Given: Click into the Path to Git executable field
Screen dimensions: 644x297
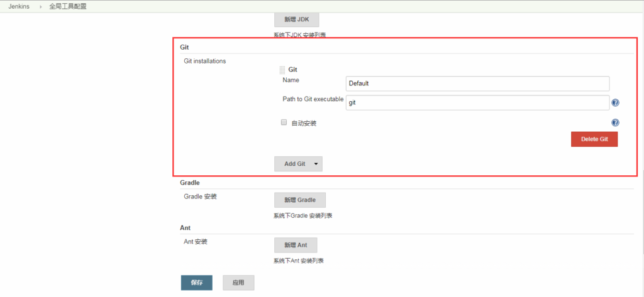Looking at the screenshot, I should (477, 102).
